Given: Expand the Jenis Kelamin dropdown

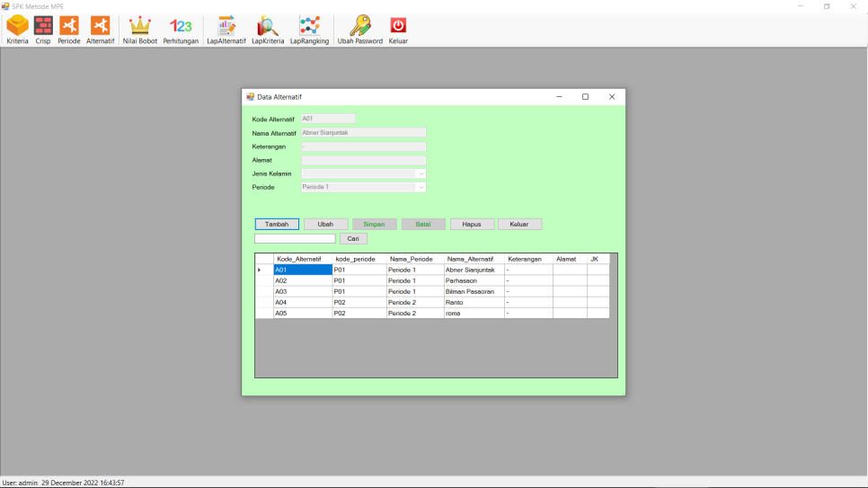Looking at the screenshot, I should [x=421, y=173].
